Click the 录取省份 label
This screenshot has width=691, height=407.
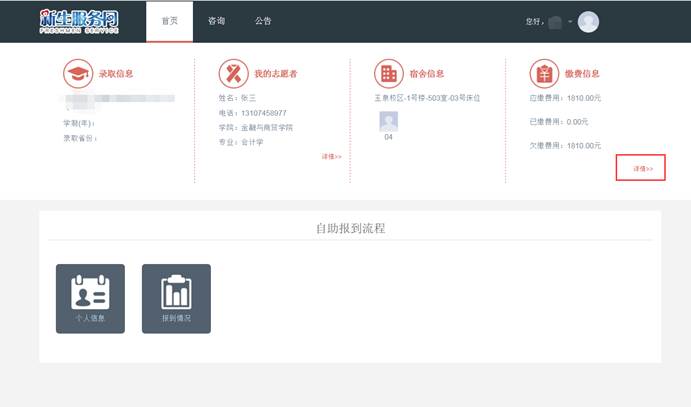point(80,138)
